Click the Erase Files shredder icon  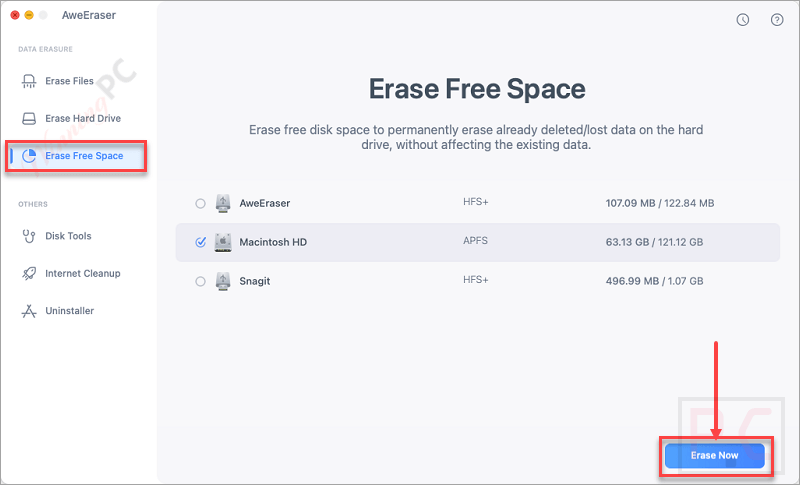coord(29,81)
